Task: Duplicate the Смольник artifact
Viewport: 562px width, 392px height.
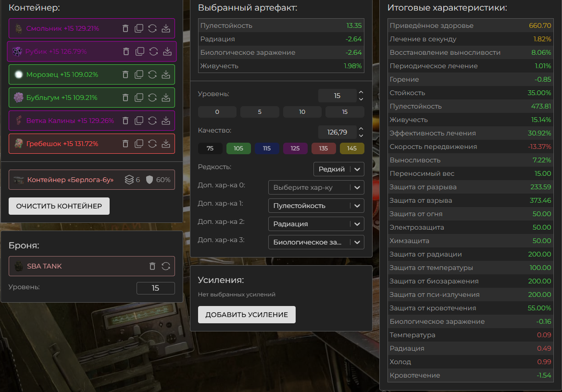Action: pos(139,28)
